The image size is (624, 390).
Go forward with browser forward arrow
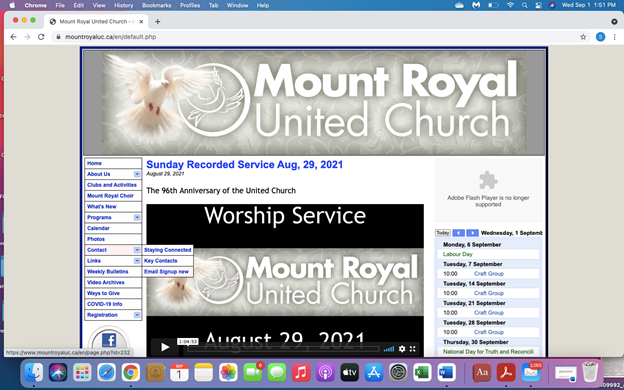coord(27,37)
